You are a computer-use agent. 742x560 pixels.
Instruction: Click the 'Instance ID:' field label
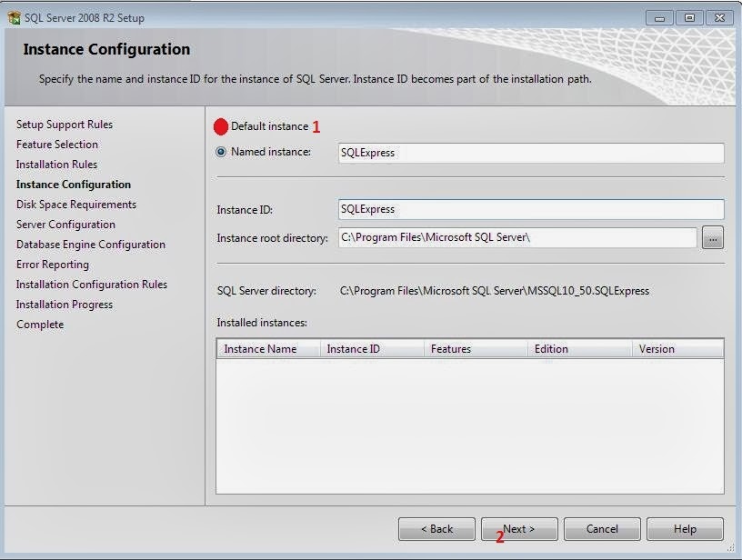245,210
